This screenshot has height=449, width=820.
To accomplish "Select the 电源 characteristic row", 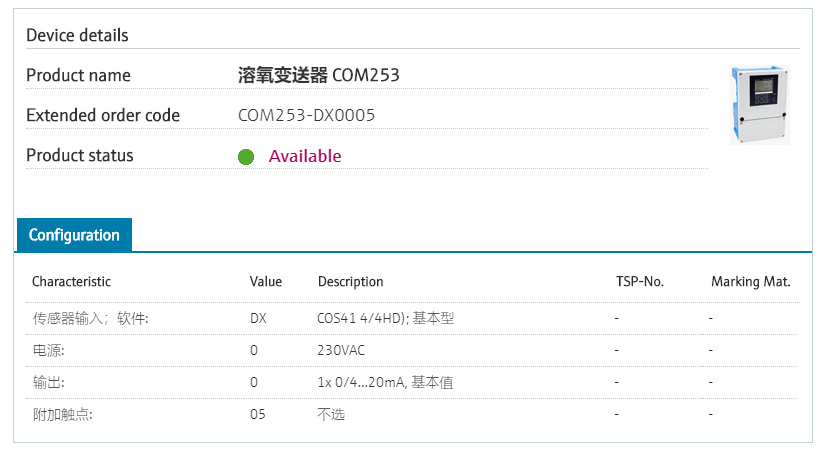I will pyautogui.click(x=413, y=350).
